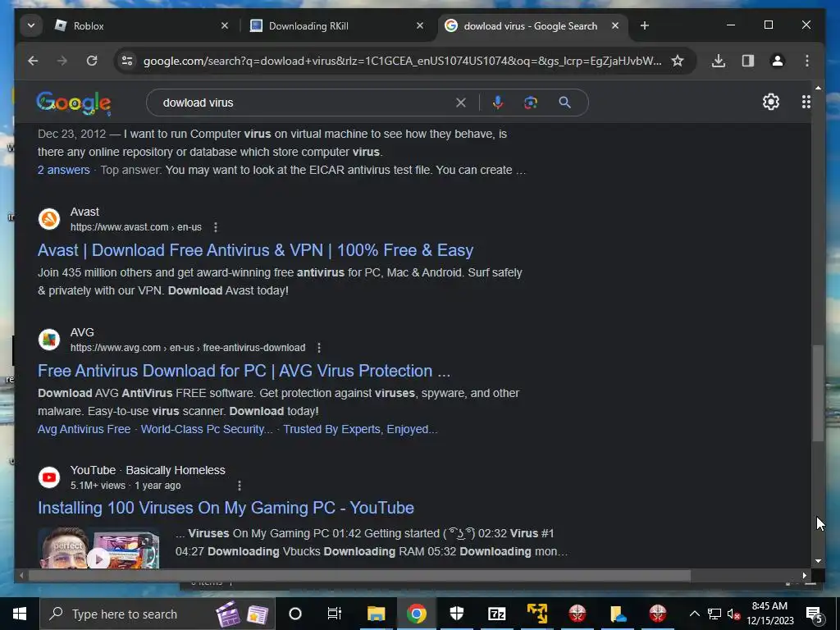Open Task View on taskbar
This screenshot has width=840, height=630.
tap(335, 614)
